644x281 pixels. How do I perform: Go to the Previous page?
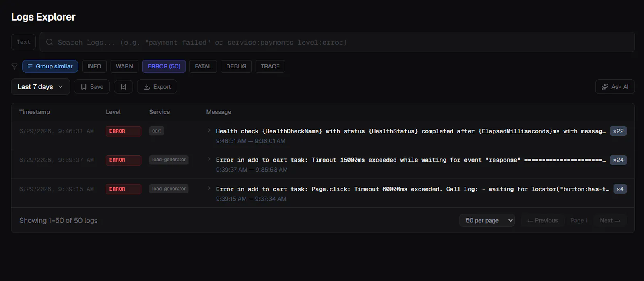click(543, 220)
